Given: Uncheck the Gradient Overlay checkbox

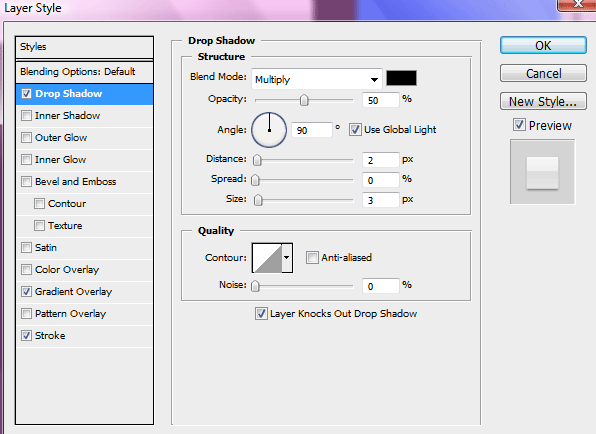Looking at the screenshot, I should (x=26, y=292).
